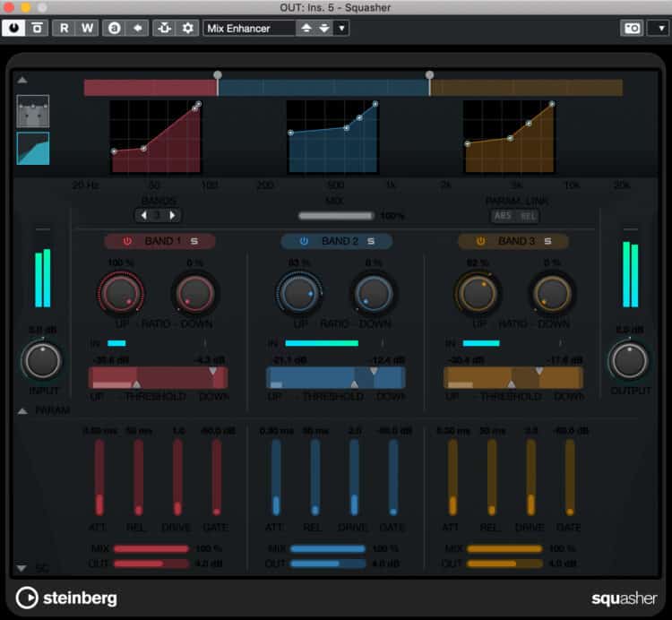Click the Input gain knob
Viewport: 672px width, 620px height.
(41, 361)
